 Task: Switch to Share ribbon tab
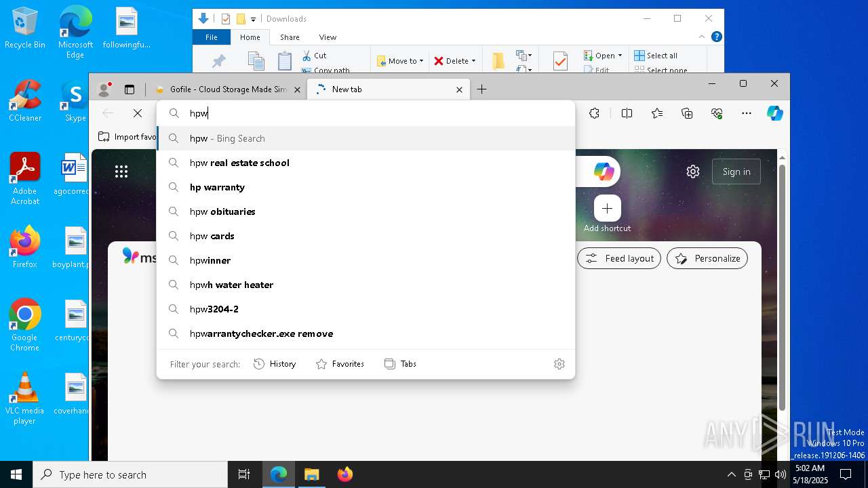coord(290,37)
